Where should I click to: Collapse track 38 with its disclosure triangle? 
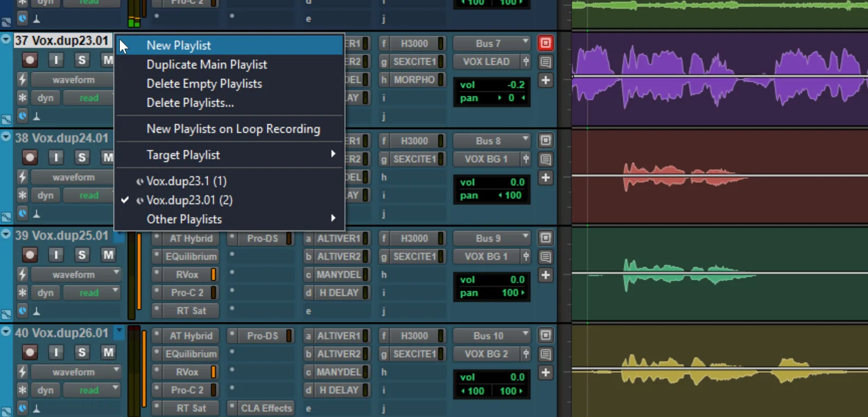[x=6, y=137]
